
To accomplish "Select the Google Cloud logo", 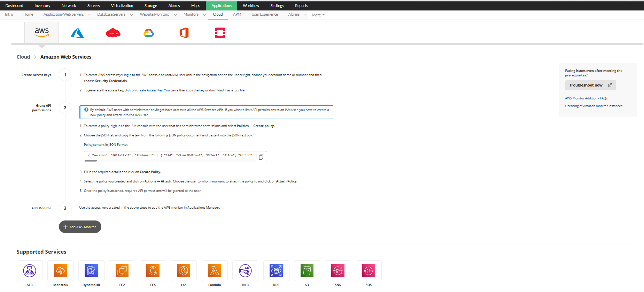I will 149,33.
